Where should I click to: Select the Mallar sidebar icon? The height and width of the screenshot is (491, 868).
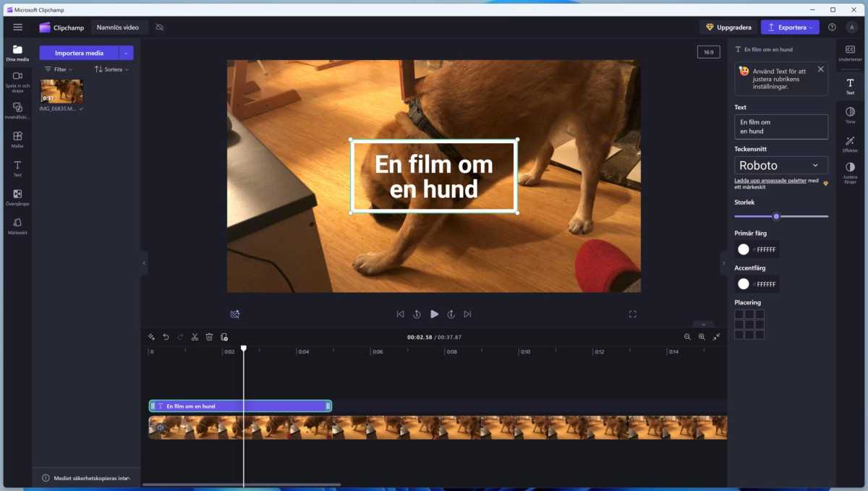pyautogui.click(x=17, y=137)
